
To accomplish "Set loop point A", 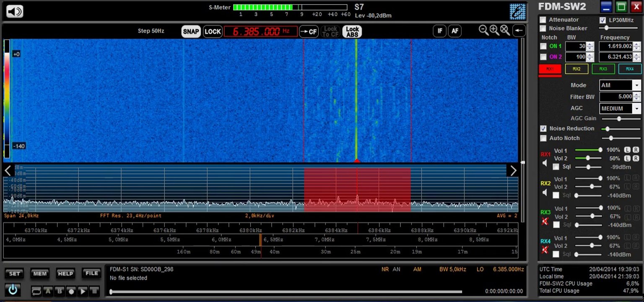I will click(x=48, y=291).
